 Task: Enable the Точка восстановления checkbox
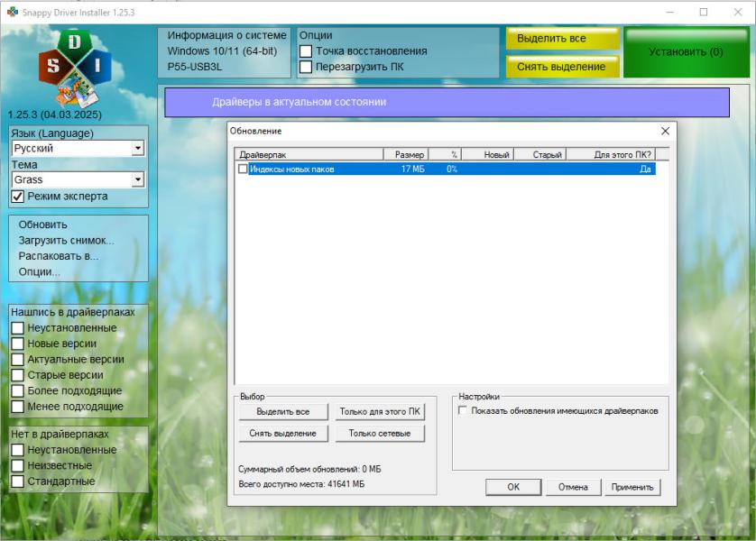[x=306, y=51]
